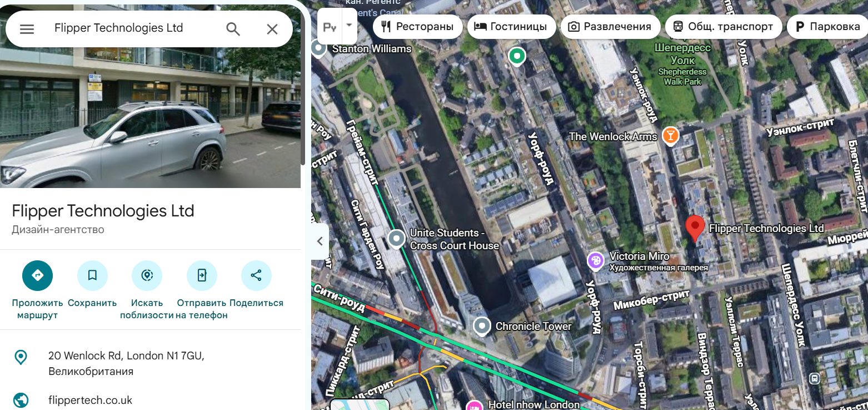Click the Stanton Williams map pin
The height and width of the screenshot is (410, 868).
[318, 49]
